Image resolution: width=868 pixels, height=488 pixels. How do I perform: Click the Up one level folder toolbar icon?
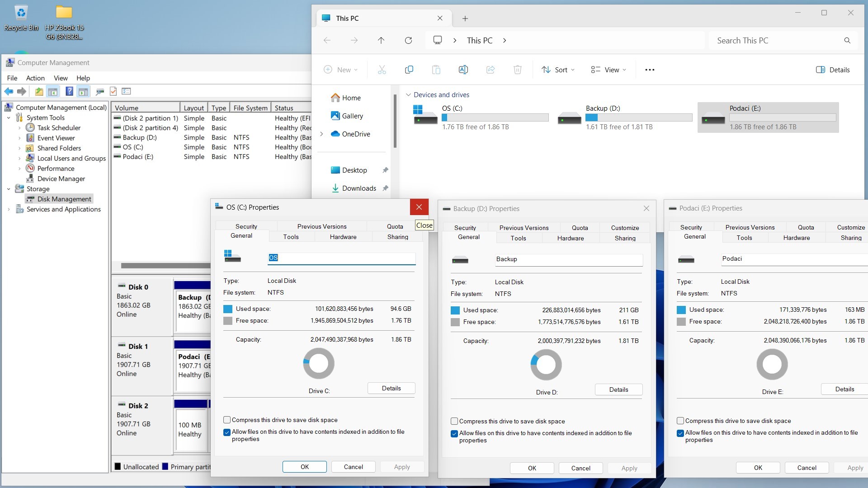point(39,92)
